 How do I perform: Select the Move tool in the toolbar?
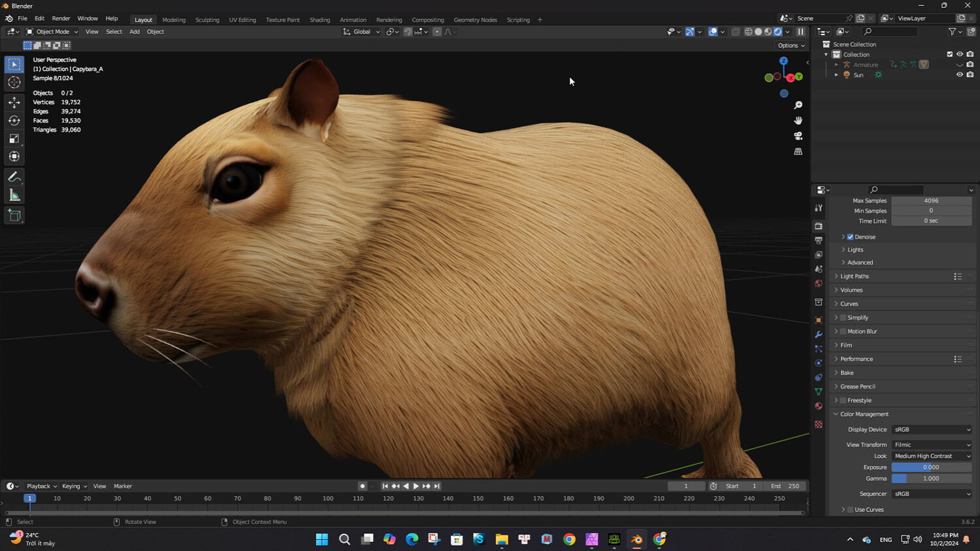14,102
